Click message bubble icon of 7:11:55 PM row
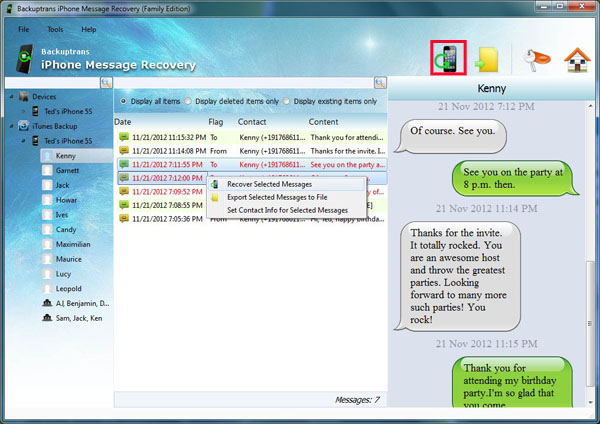Screen dimensions: 600x424 pos(124,165)
